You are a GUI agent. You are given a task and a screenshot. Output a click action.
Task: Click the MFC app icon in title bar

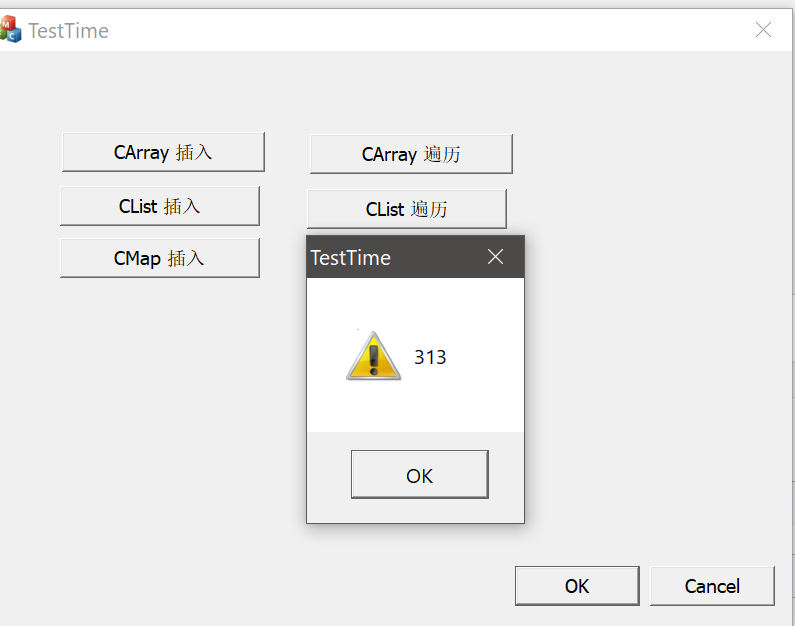click(10, 29)
